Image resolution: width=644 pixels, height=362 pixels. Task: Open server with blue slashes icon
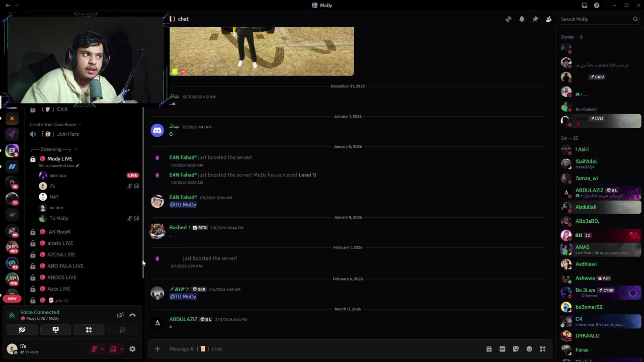coord(12,166)
